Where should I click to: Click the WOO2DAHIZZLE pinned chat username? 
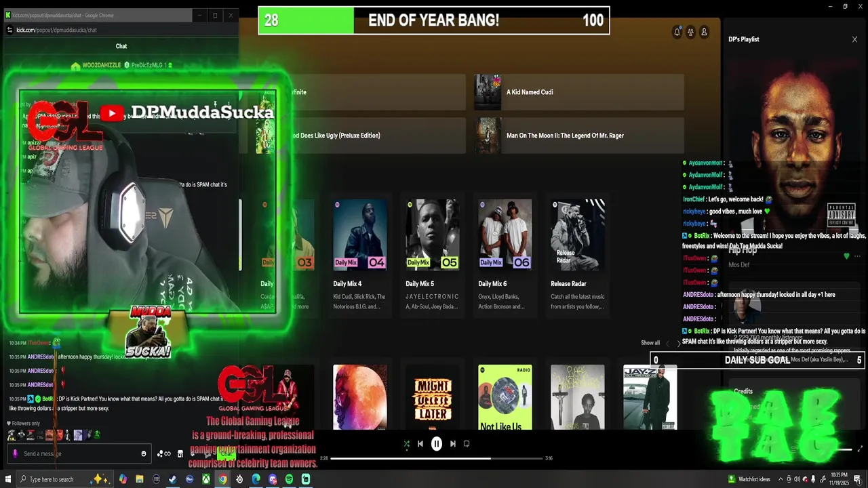[x=101, y=65]
